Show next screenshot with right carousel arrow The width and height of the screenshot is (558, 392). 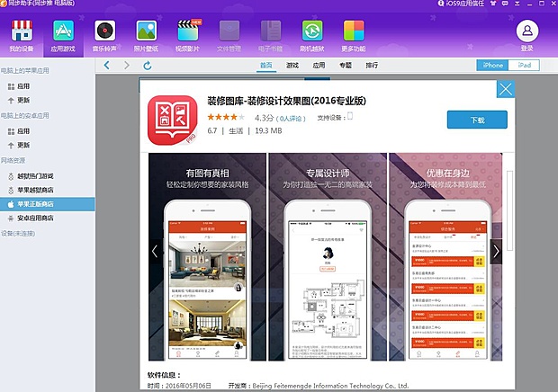(498, 251)
